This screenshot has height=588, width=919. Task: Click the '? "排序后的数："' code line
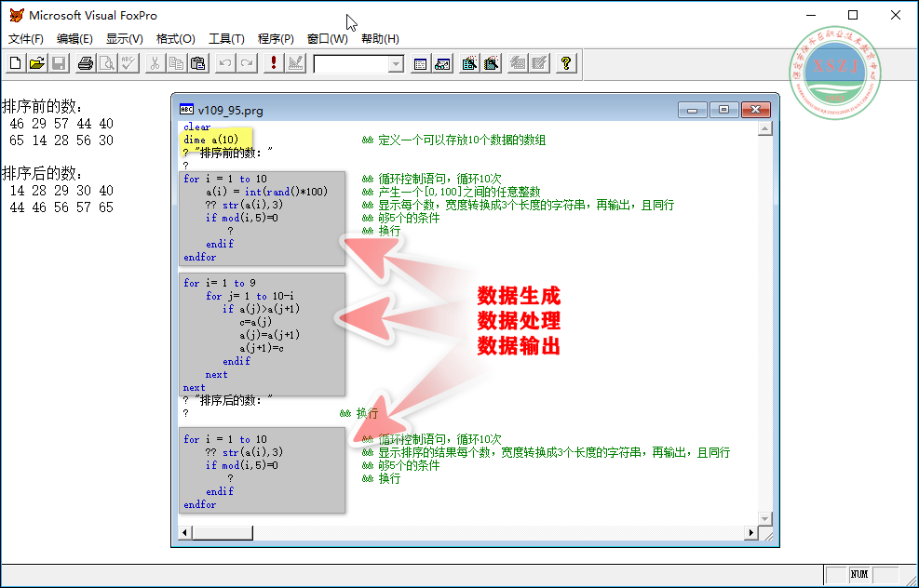(x=228, y=400)
